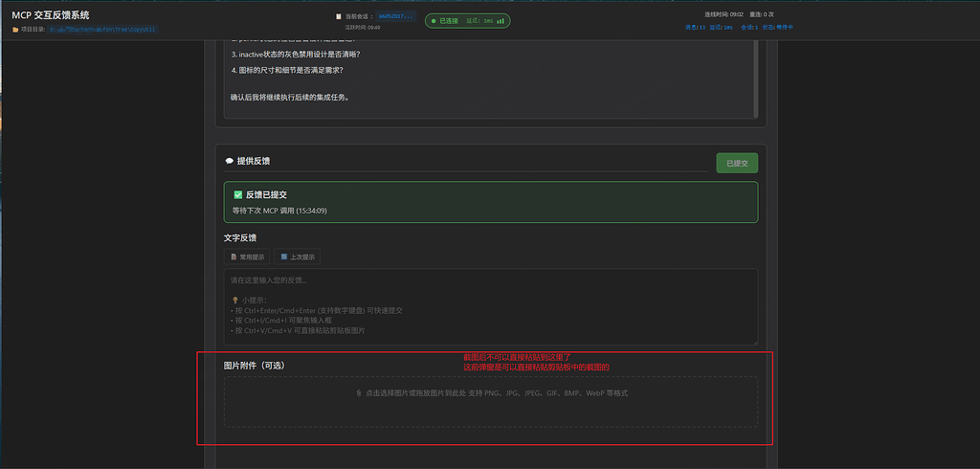Click the 延迟: 1ms text inside connection pill
The height and width of the screenshot is (469, 980).
point(479,21)
